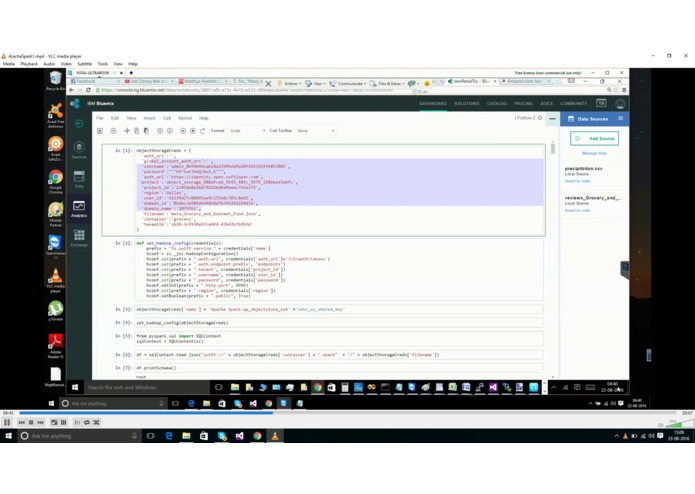Click Adobe Reader desktop icon in video
This screenshot has height=494, width=695.
pyautogui.click(x=55, y=346)
